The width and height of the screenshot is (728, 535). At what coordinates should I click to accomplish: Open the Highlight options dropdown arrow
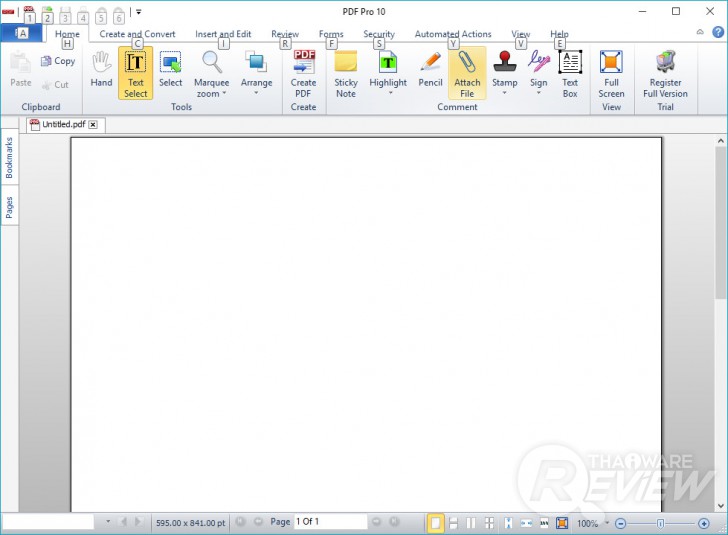[390, 93]
